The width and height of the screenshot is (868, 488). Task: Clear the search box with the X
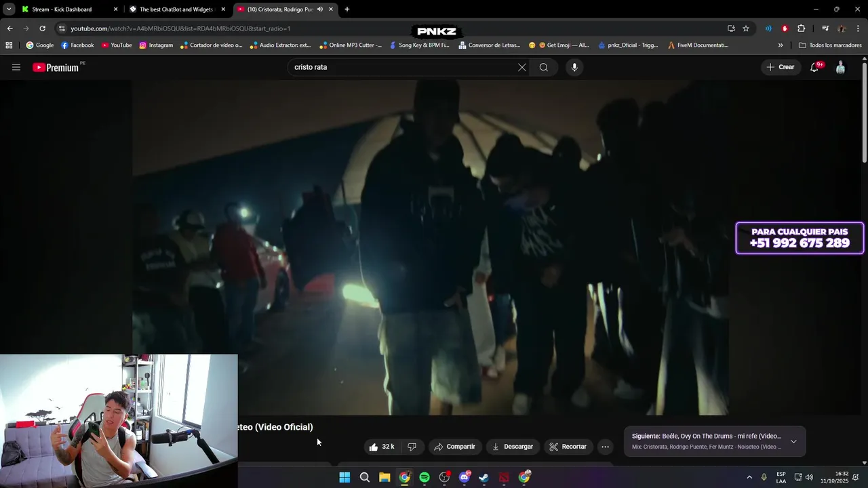click(522, 67)
